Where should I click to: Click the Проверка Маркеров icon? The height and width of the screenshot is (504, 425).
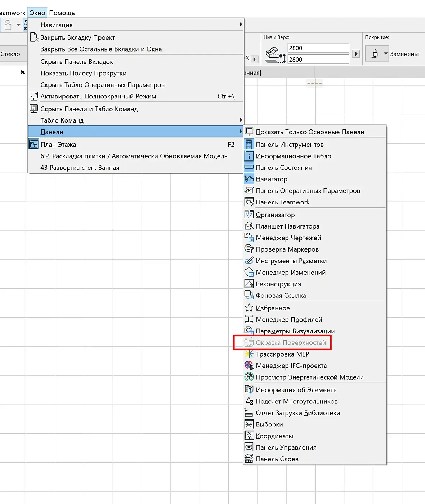coord(249,249)
